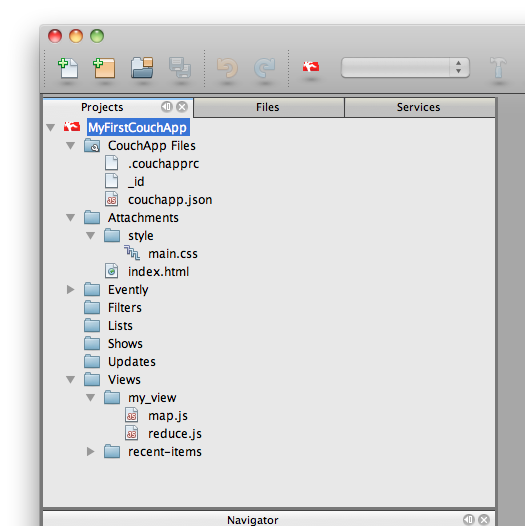
Task: Click the Views folder icon
Action: point(92,379)
